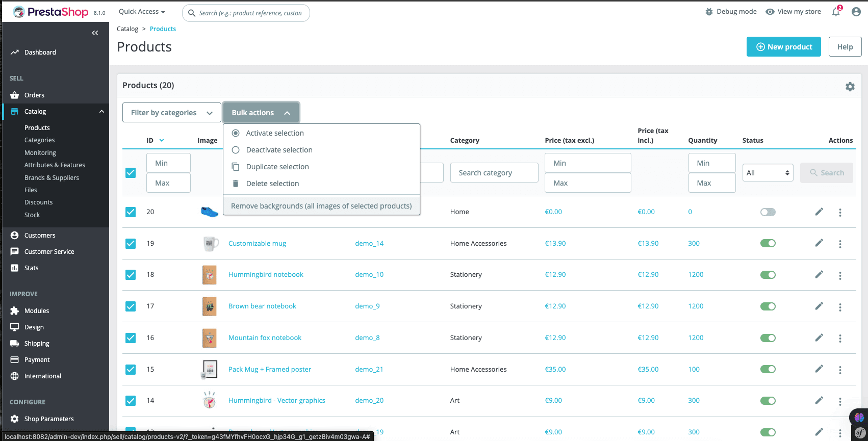
Task: Click the Debug mode bug icon
Action: (709, 12)
